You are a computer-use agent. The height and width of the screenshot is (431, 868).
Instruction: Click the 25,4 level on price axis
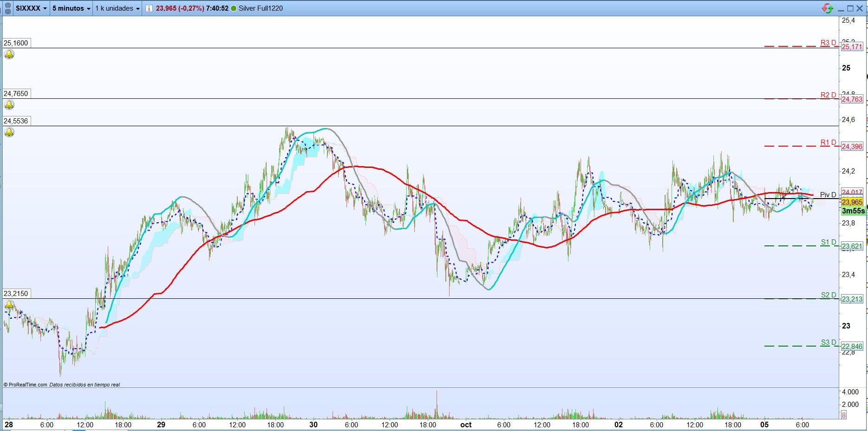848,20
